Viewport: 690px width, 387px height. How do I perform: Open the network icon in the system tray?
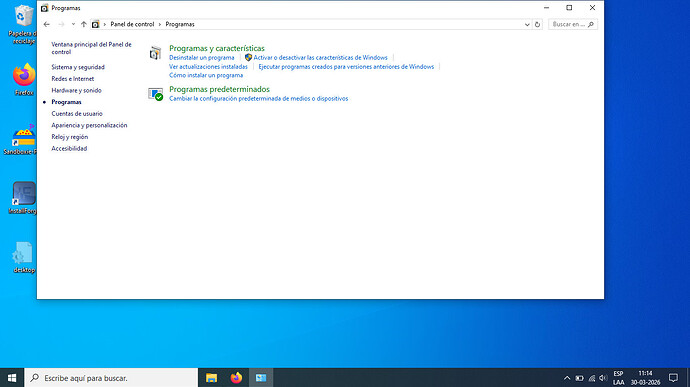coord(592,378)
